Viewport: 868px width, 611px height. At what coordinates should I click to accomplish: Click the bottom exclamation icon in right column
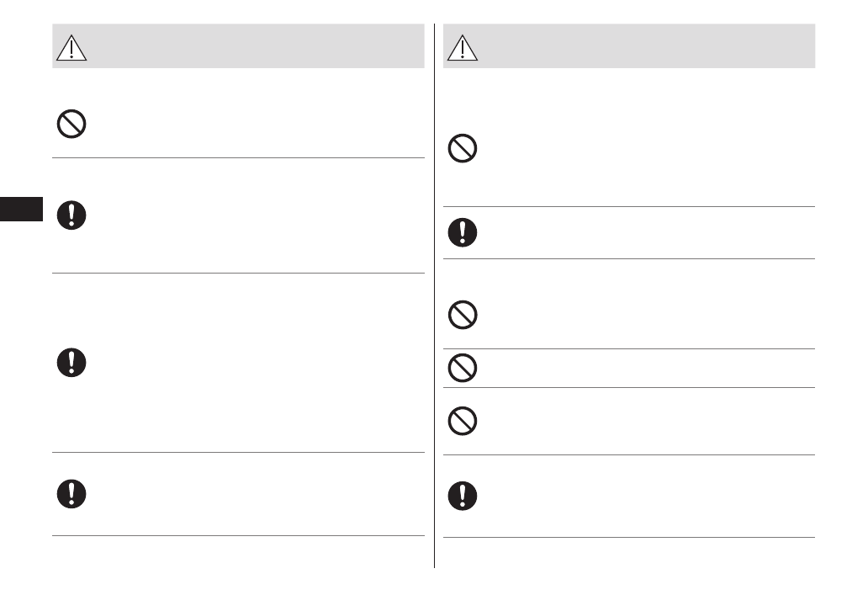tap(463, 495)
